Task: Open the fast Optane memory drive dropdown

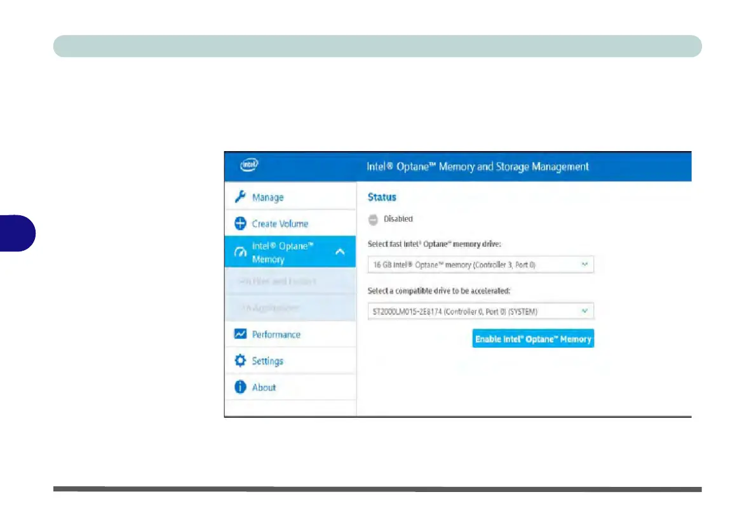Action: click(481, 265)
